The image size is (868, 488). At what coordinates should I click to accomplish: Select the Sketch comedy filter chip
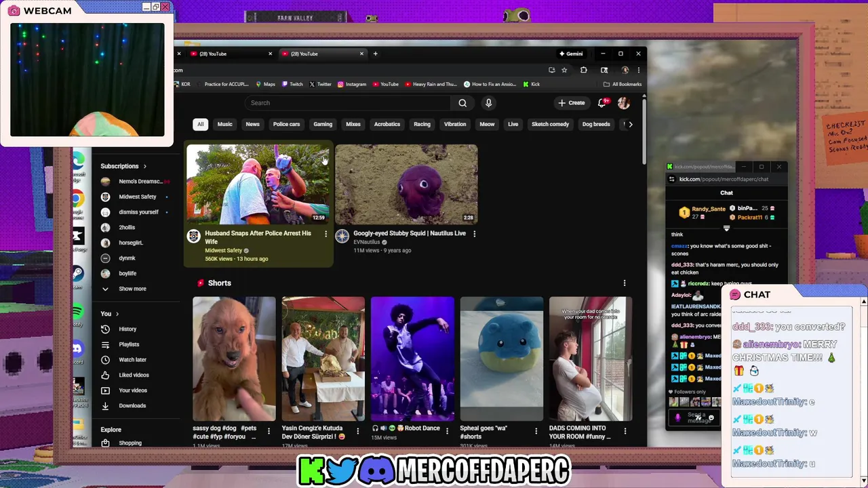point(550,124)
